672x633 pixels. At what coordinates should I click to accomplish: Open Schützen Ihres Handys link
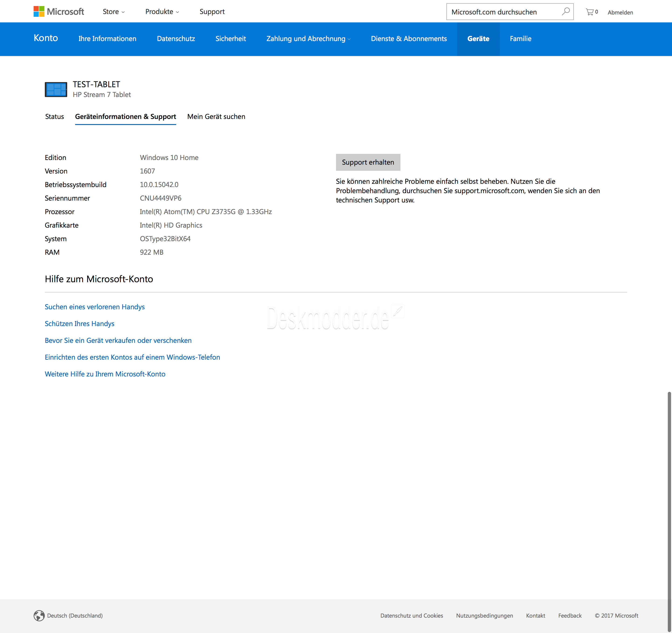(79, 324)
